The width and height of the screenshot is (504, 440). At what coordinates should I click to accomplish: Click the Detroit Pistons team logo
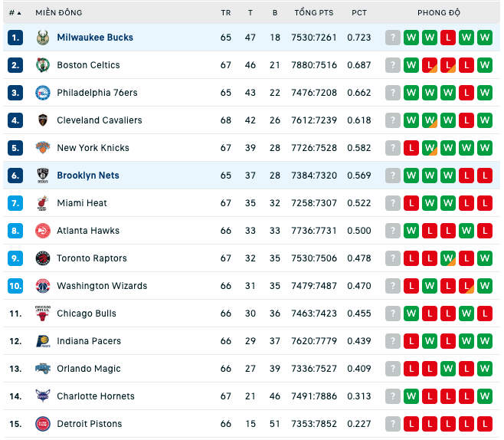tap(43, 424)
